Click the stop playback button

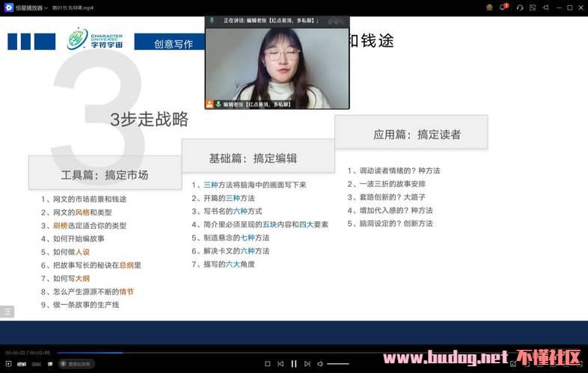267,363
